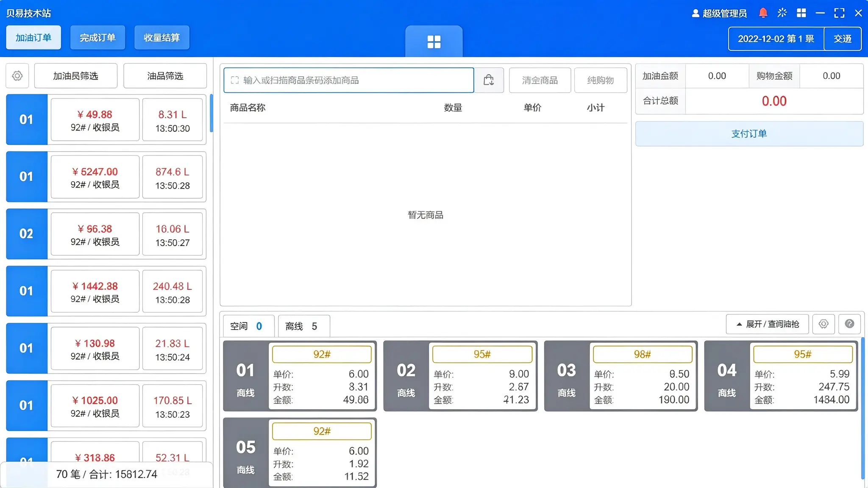
Task: Select the ¥1442.88 fuel order
Action: (x=95, y=291)
